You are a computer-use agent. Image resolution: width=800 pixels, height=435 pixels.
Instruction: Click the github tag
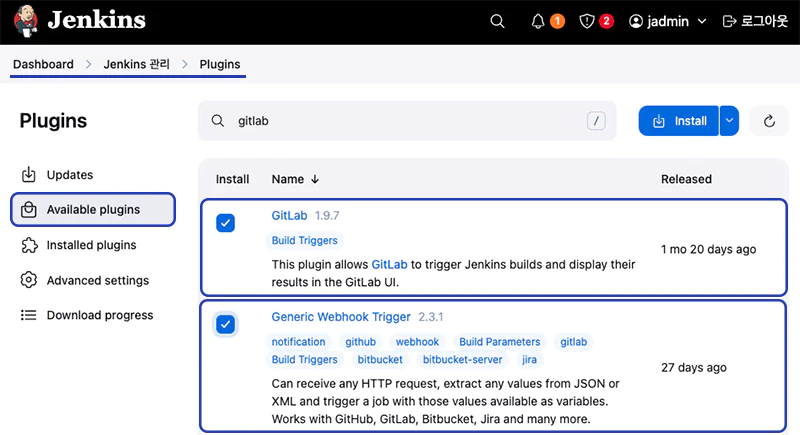tap(361, 342)
